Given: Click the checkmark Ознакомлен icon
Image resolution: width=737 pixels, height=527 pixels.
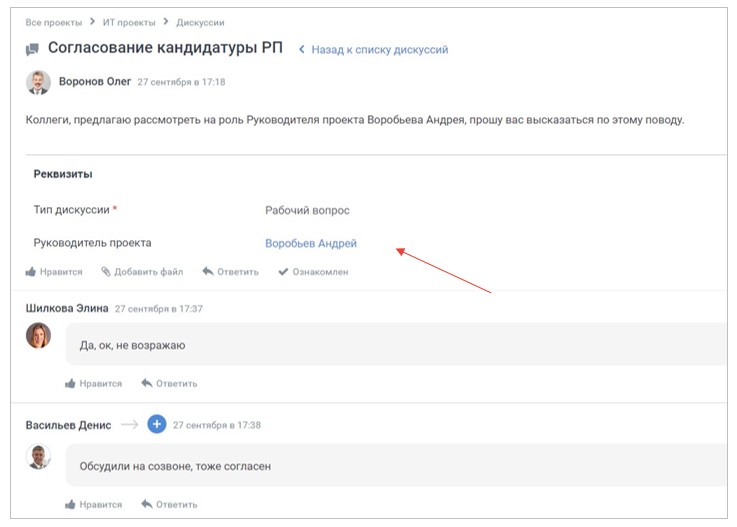Looking at the screenshot, I should (283, 272).
